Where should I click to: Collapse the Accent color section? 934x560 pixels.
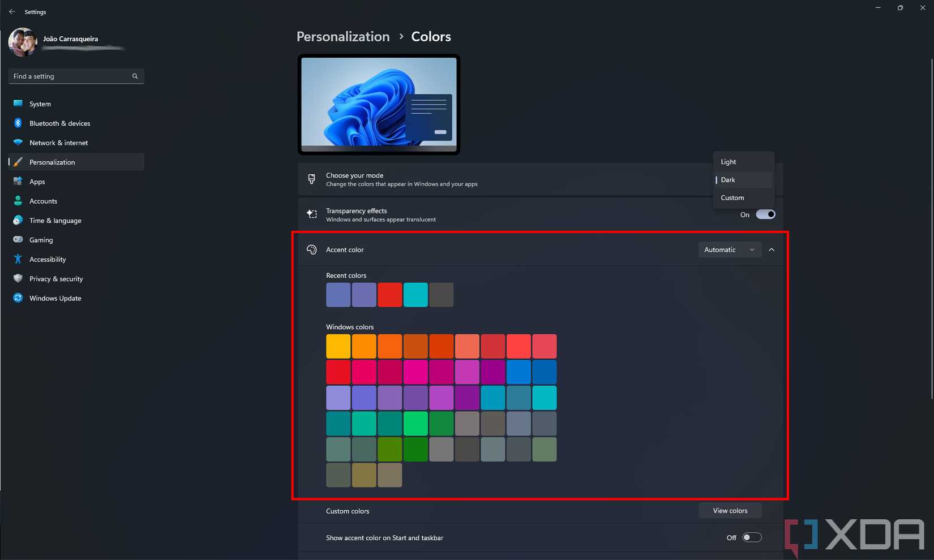[x=772, y=249]
